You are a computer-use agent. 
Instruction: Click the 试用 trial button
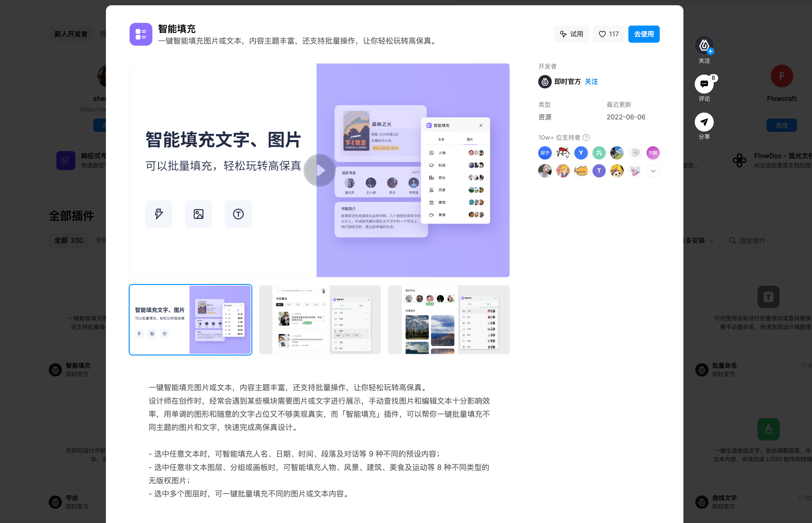(x=571, y=34)
